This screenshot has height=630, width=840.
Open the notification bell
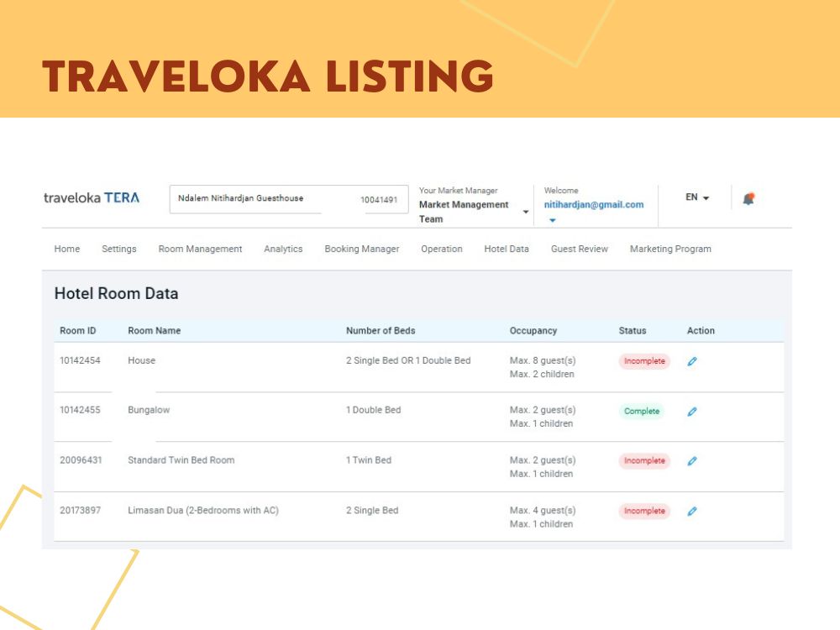click(748, 199)
